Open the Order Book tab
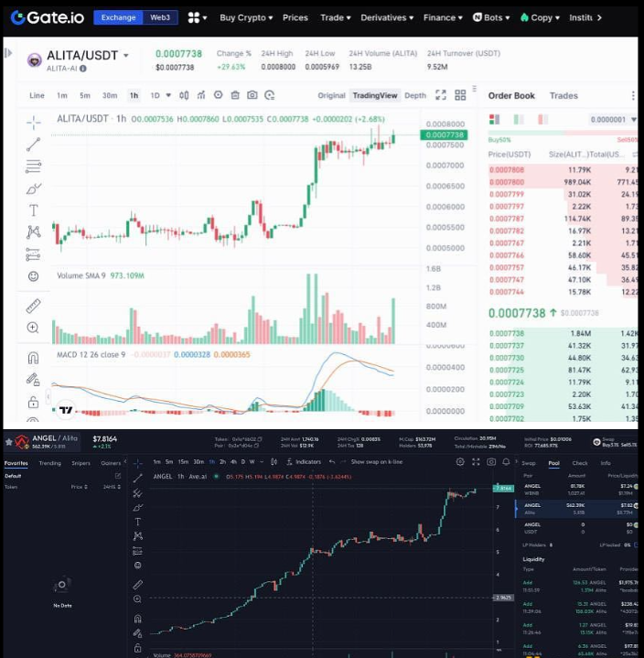 pyautogui.click(x=511, y=96)
